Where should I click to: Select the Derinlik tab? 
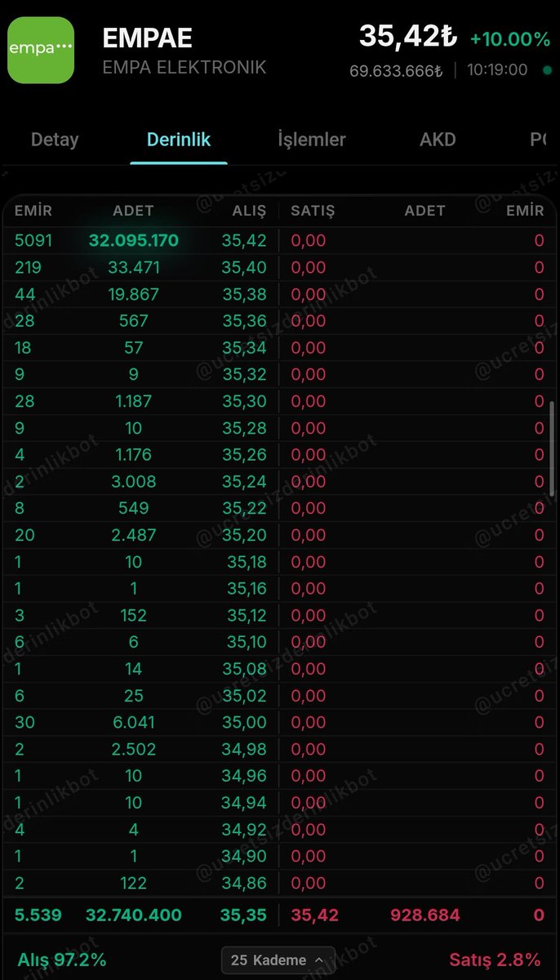(179, 140)
